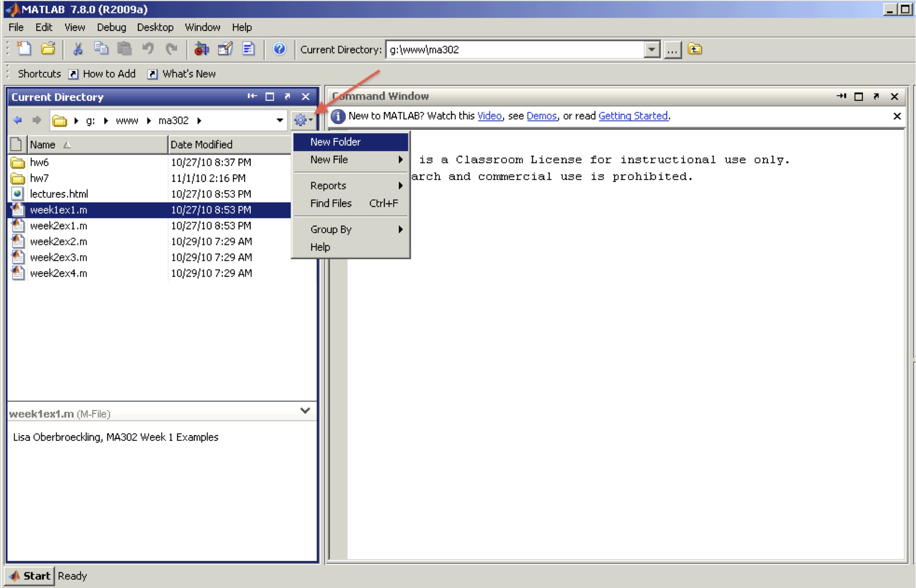Click the MATLAB Start button
Image resolution: width=916 pixels, height=588 pixels.
30,576
